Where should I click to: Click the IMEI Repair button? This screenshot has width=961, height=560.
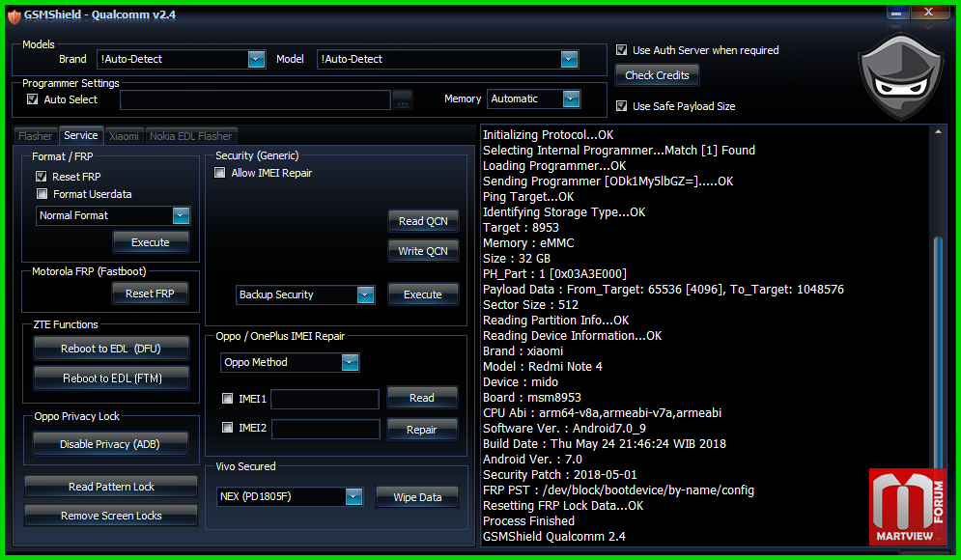pyautogui.click(x=422, y=430)
